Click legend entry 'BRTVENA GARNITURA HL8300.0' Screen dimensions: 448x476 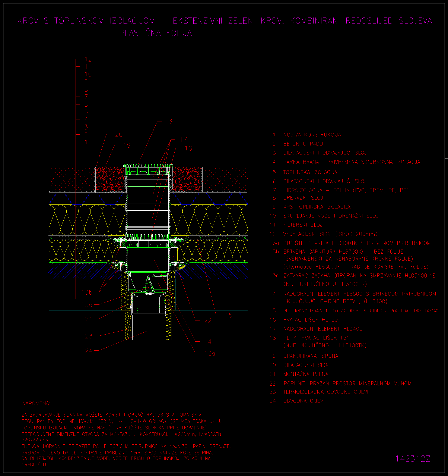click(323, 252)
